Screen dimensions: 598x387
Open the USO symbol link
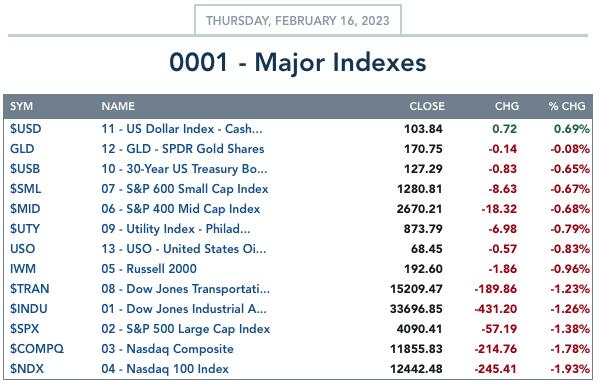23,249
